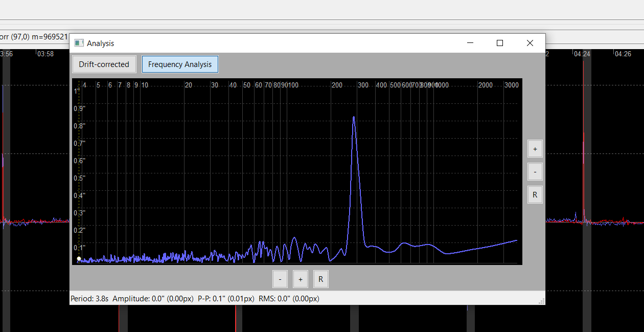Click the Period 3.8s status bar text
Viewport: 644px width, 332px height.
(89, 299)
